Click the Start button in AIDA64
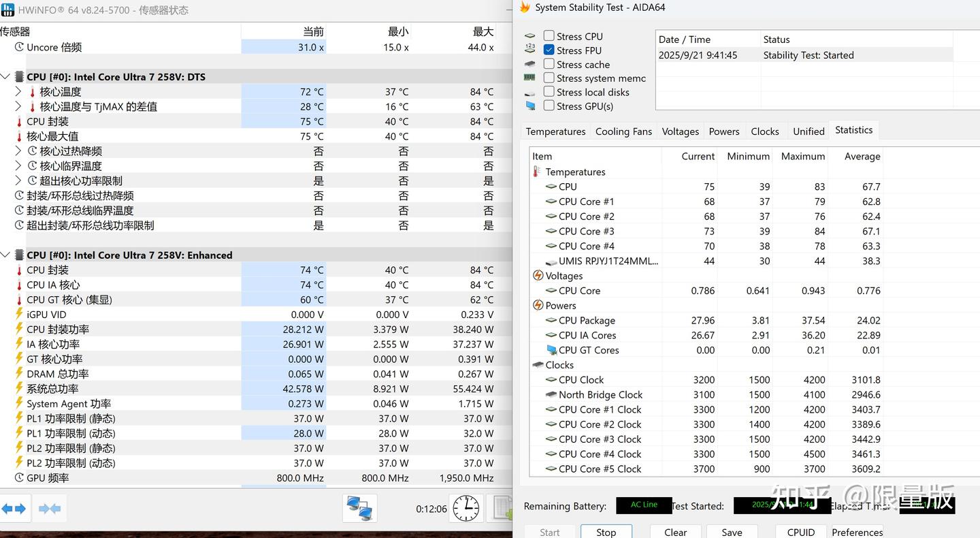Image resolution: width=980 pixels, height=538 pixels. [550, 532]
